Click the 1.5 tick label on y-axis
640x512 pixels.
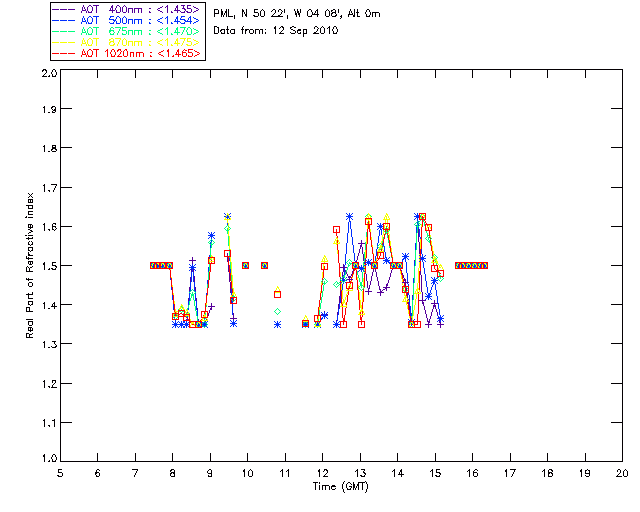[47, 266]
